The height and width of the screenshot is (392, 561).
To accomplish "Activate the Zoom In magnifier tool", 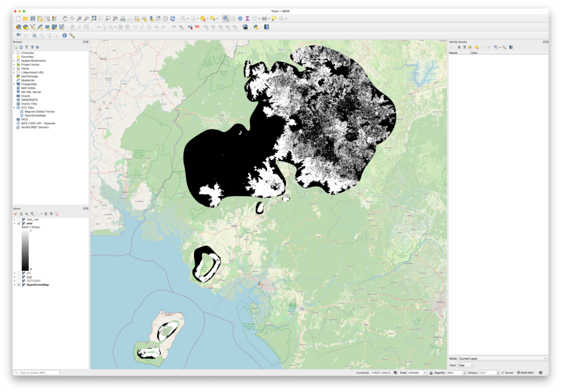I will tap(79, 18).
